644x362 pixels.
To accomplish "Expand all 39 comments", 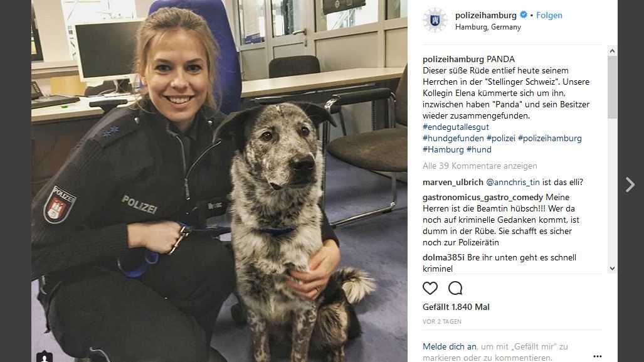I will (480, 166).
